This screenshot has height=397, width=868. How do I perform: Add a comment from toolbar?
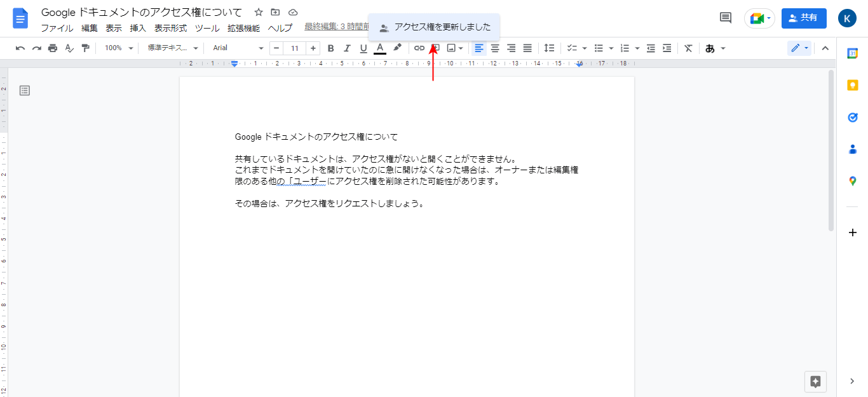click(435, 48)
